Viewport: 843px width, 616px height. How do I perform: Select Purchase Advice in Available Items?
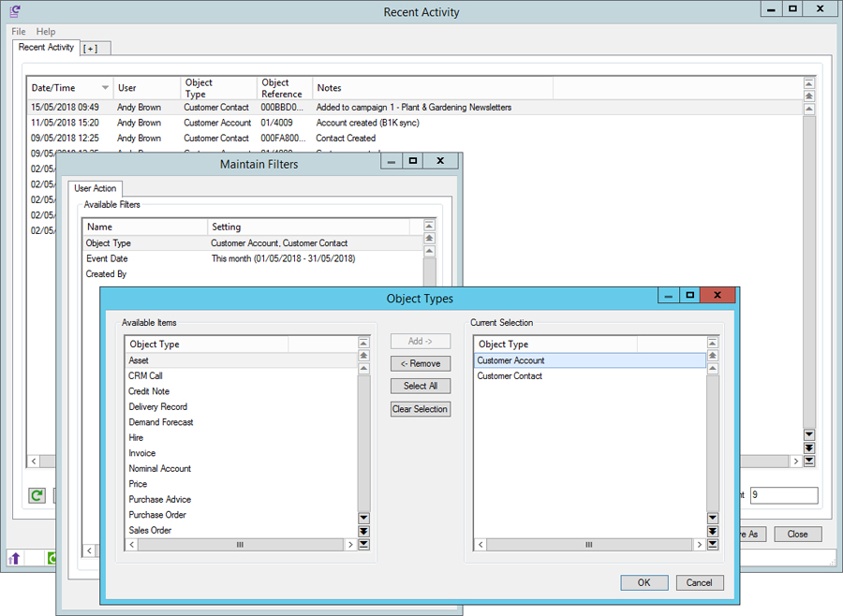pyautogui.click(x=242, y=499)
